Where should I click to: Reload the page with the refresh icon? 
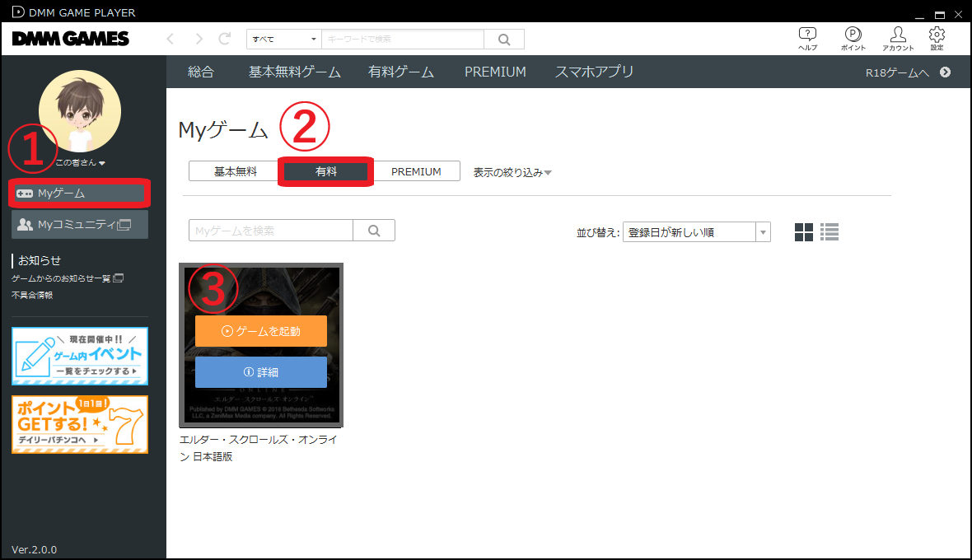tap(224, 39)
